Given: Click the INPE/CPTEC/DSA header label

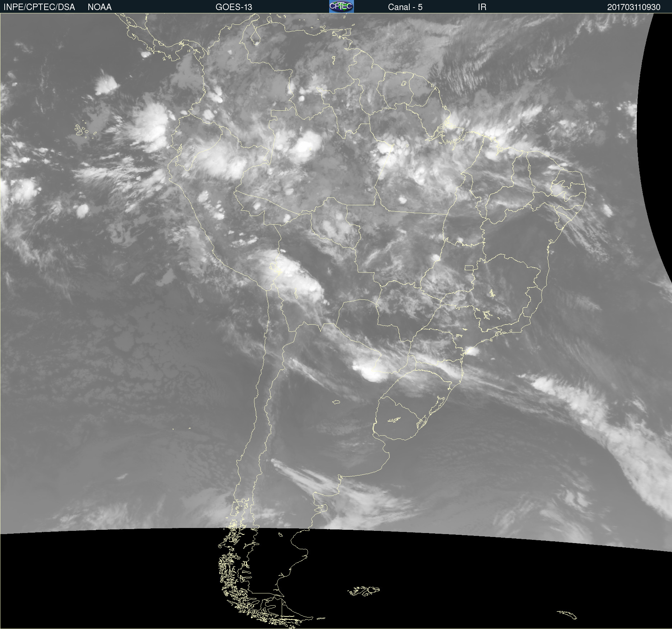Looking at the screenshot, I should [x=39, y=7].
